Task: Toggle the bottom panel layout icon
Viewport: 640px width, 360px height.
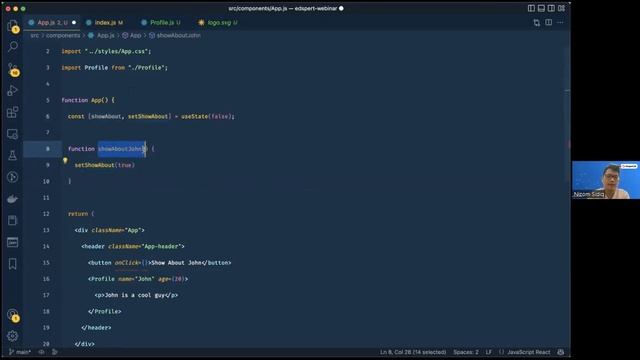Action: [x=541, y=8]
